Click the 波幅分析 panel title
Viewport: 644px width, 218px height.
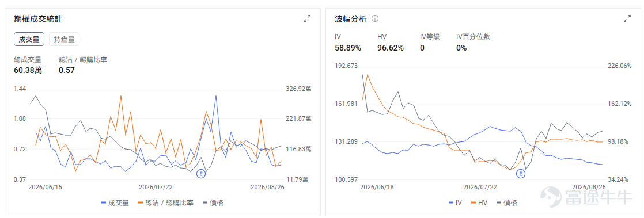tap(350, 18)
